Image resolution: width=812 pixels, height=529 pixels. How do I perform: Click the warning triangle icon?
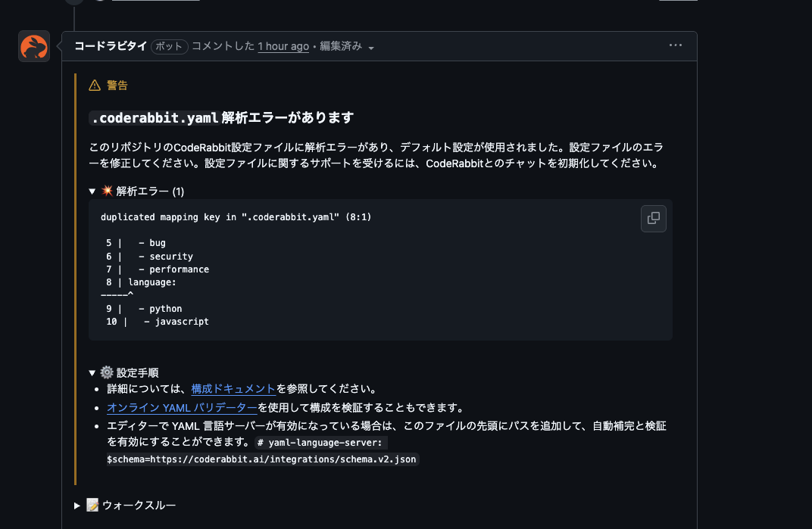(94, 86)
